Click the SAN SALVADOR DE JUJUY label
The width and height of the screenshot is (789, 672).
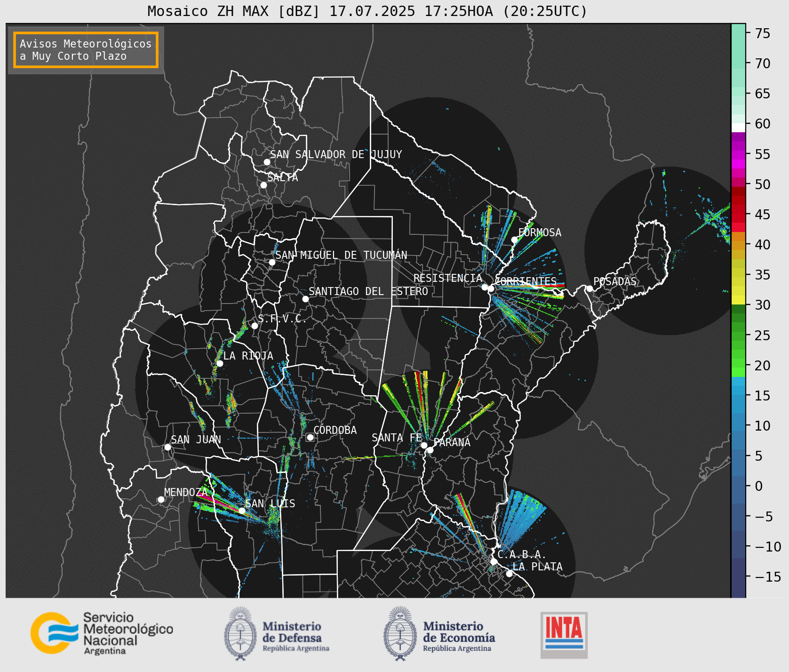click(336, 154)
